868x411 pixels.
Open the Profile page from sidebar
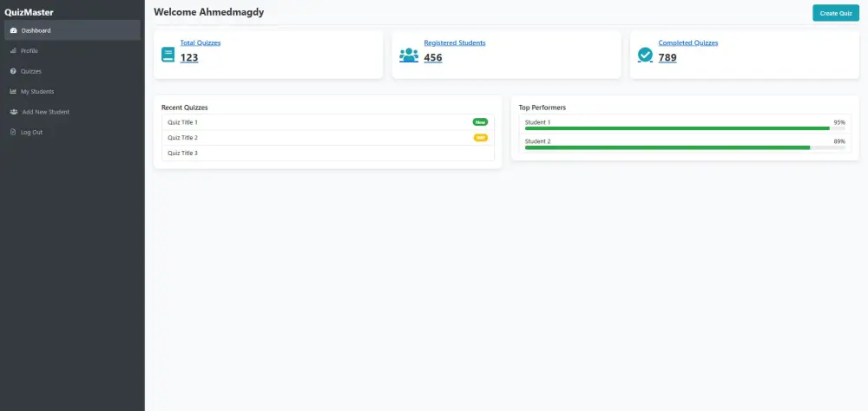72,51
